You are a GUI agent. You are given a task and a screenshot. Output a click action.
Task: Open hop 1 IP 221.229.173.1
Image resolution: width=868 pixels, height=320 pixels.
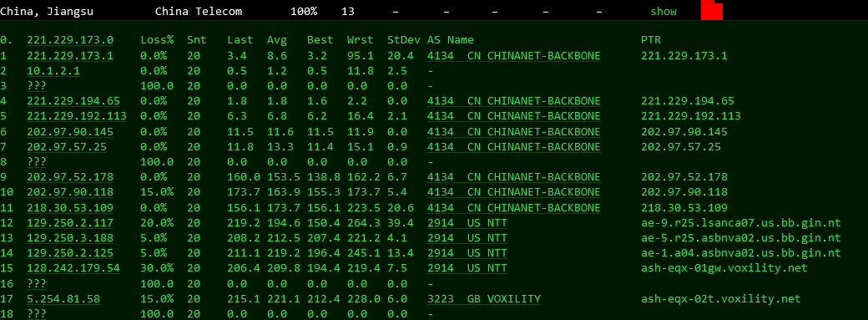tap(70, 55)
